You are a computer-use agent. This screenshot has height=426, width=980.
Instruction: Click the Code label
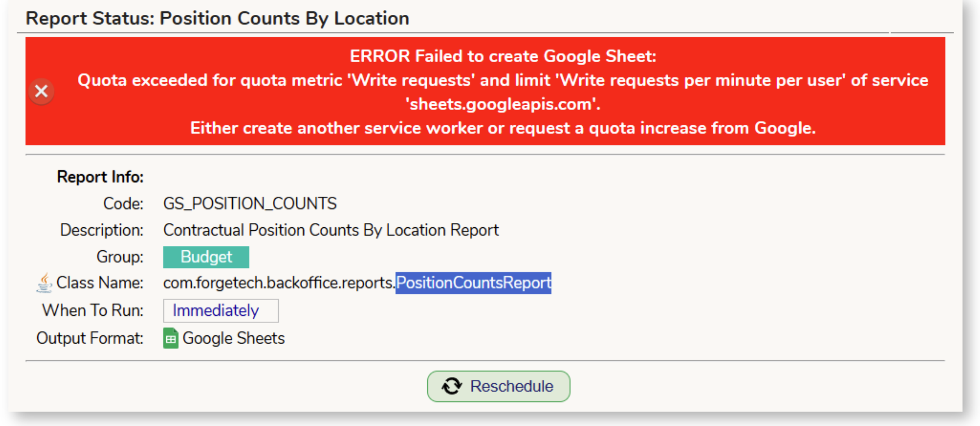coord(123,204)
